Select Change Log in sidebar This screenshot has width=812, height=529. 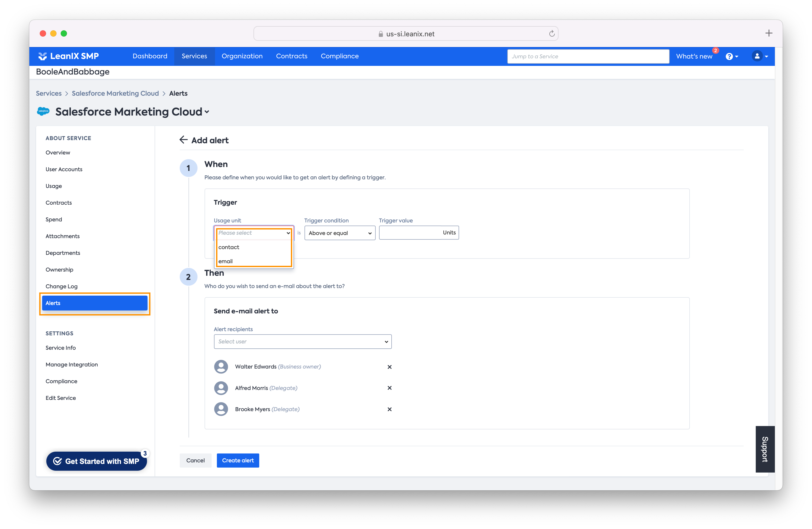point(61,286)
